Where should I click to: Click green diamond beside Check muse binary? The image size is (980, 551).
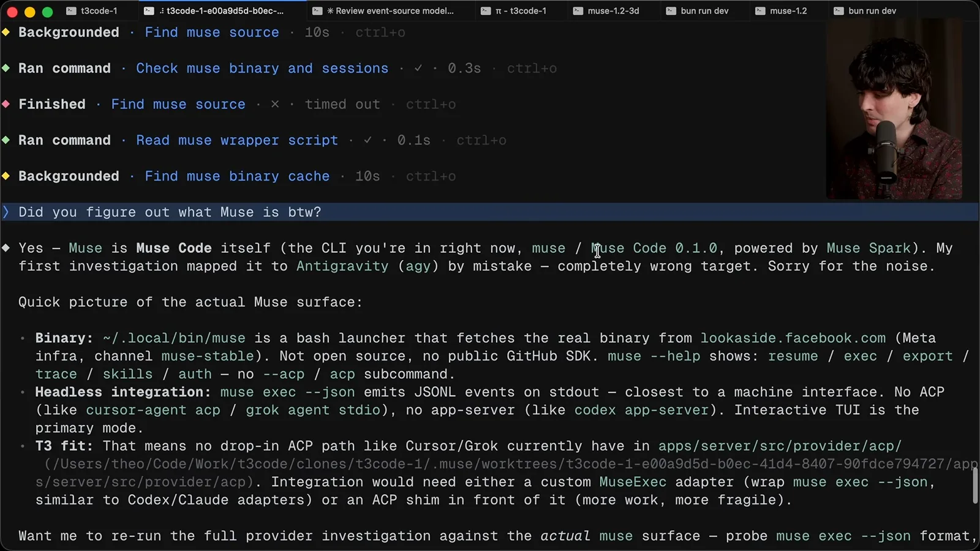click(6, 68)
